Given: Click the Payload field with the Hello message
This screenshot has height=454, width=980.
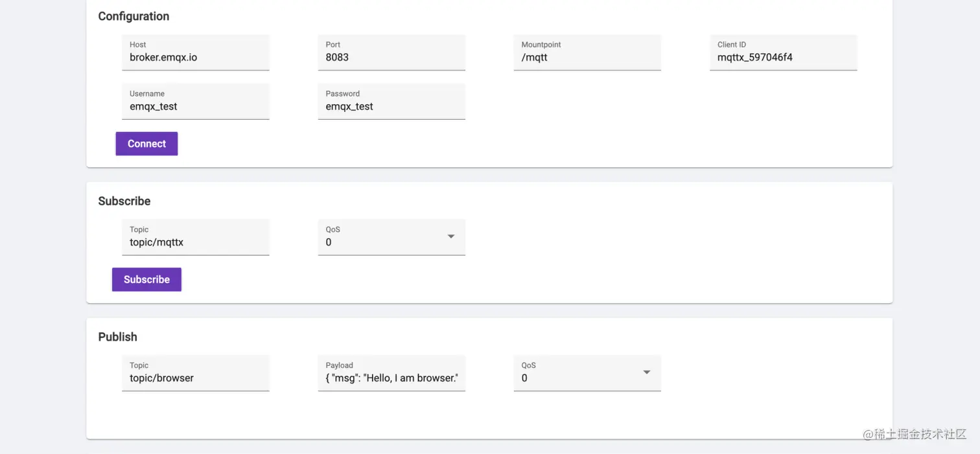Looking at the screenshot, I should coord(391,378).
